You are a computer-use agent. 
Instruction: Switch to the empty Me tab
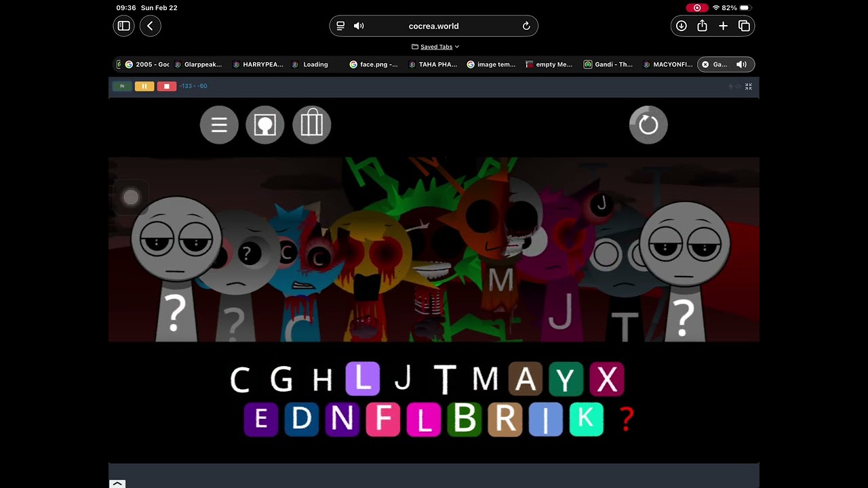point(550,64)
